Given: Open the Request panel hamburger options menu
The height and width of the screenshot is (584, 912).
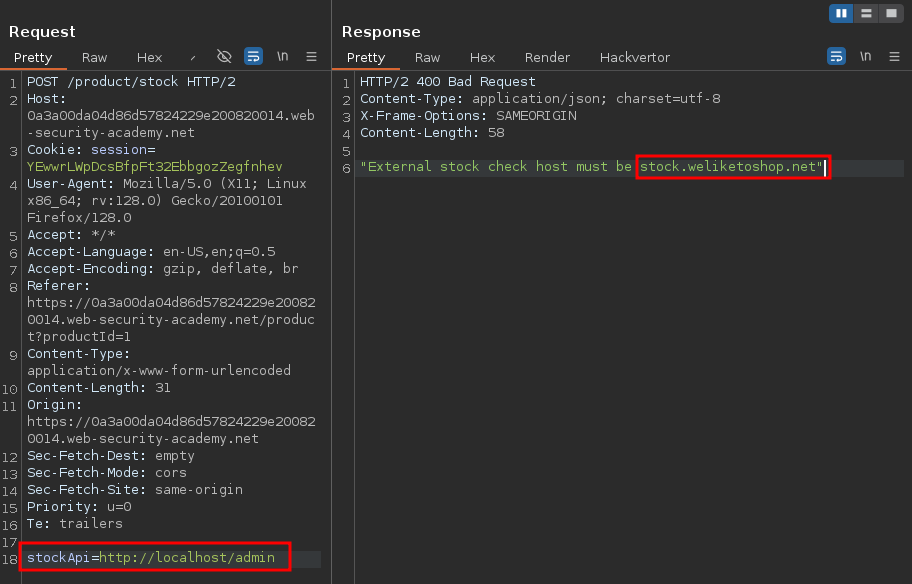Looking at the screenshot, I should [311, 57].
